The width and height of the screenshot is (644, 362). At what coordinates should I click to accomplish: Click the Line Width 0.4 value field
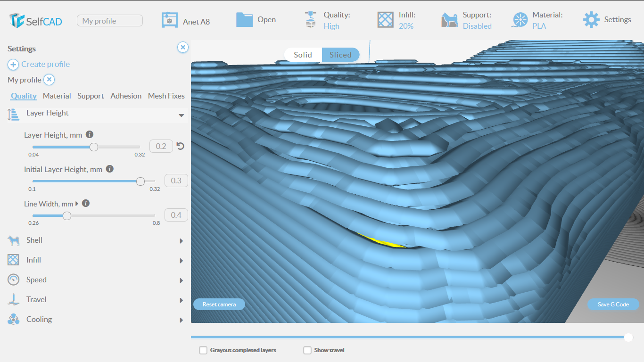[176, 215]
